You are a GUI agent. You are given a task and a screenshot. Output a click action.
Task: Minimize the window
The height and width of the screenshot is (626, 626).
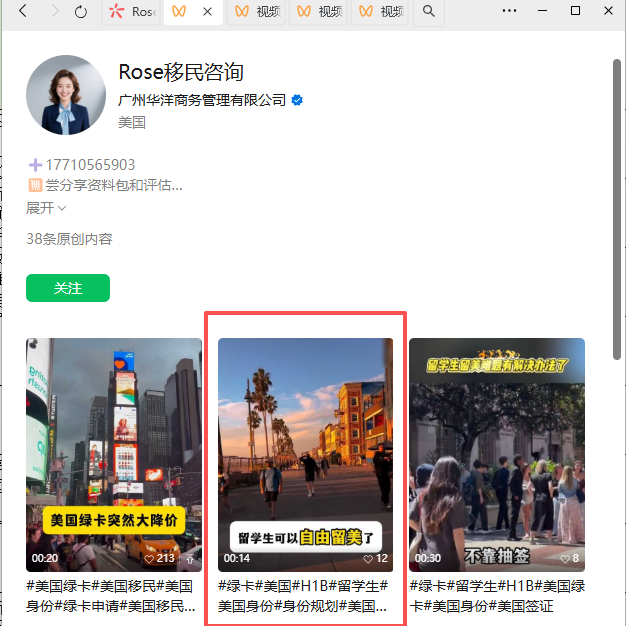point(543,11)
